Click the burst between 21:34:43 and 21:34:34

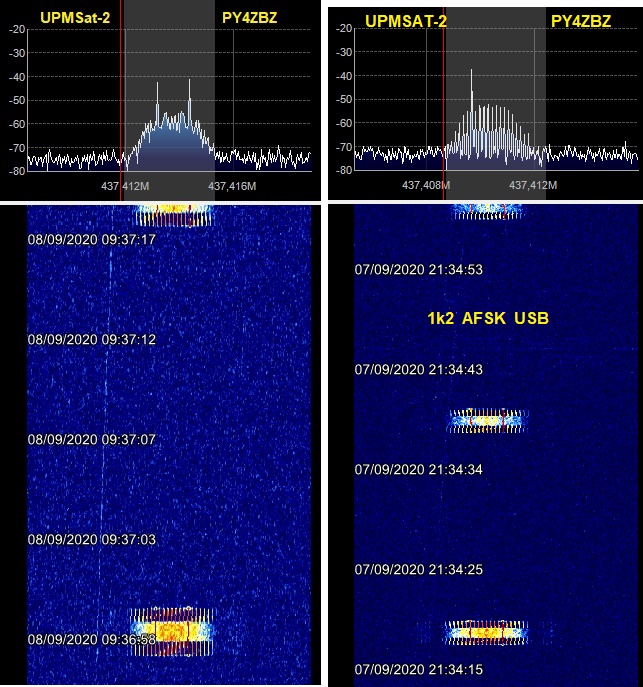(x=487, y=421)
